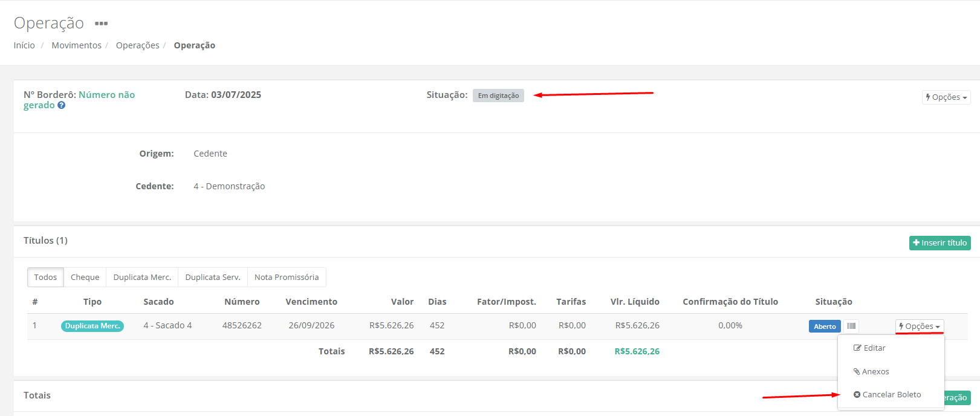The width and height of the screenshot is (980, 416).
Task: Switch to the Cheque tab
Action: click(85, 278)
